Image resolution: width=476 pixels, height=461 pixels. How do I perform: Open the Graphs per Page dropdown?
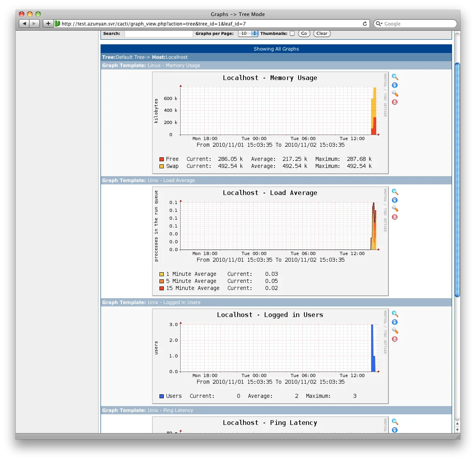point(248,33)
